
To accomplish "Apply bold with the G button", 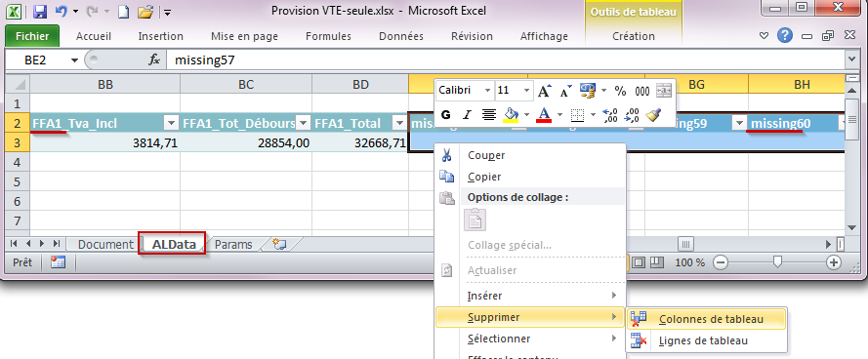I will (445, 115).
